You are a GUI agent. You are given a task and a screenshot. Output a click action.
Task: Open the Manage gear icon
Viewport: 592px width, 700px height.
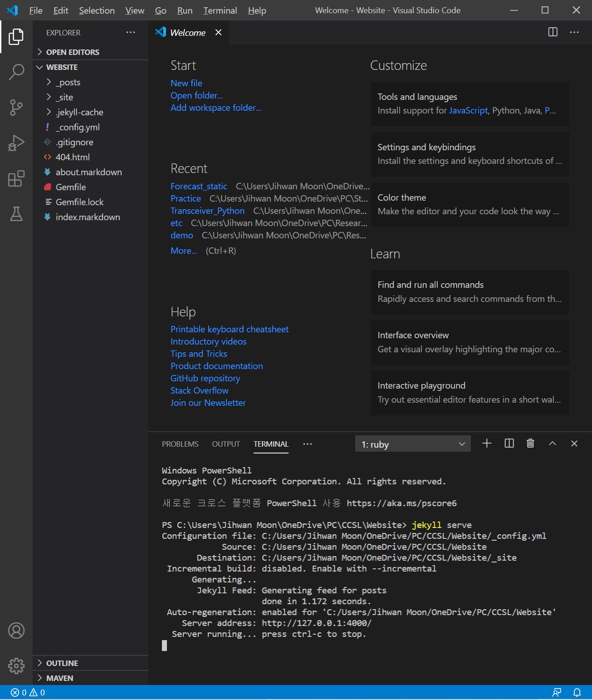point(16,666)
